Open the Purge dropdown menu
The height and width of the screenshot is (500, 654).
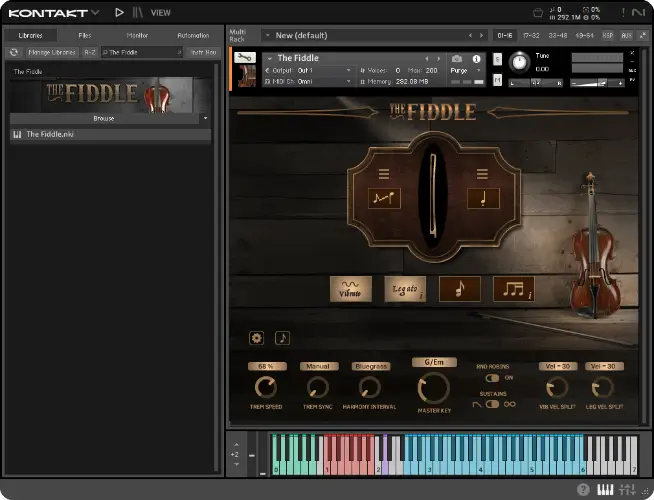click(466, 71)
